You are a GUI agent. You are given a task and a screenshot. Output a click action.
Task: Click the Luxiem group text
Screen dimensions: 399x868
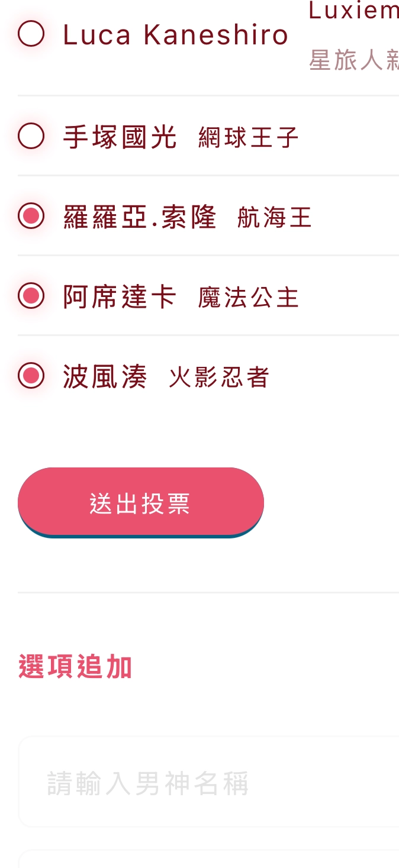(x=353, y=11)
